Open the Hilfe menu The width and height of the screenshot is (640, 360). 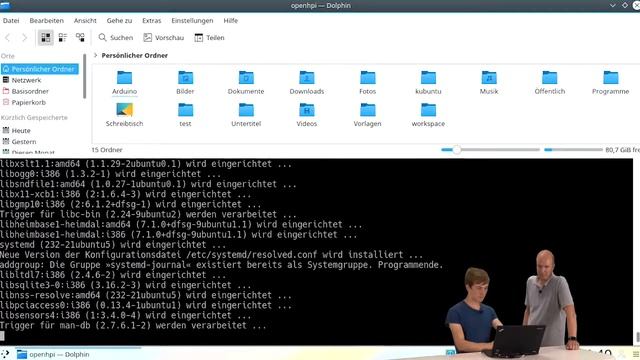(x=231, y=20)
